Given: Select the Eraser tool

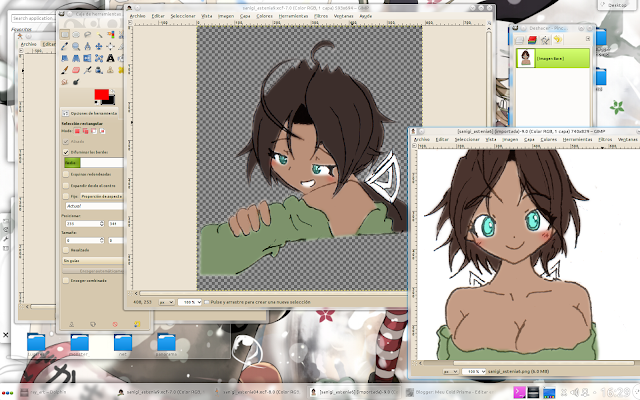Looking at the screenshot, I should [x=76, y=70].
